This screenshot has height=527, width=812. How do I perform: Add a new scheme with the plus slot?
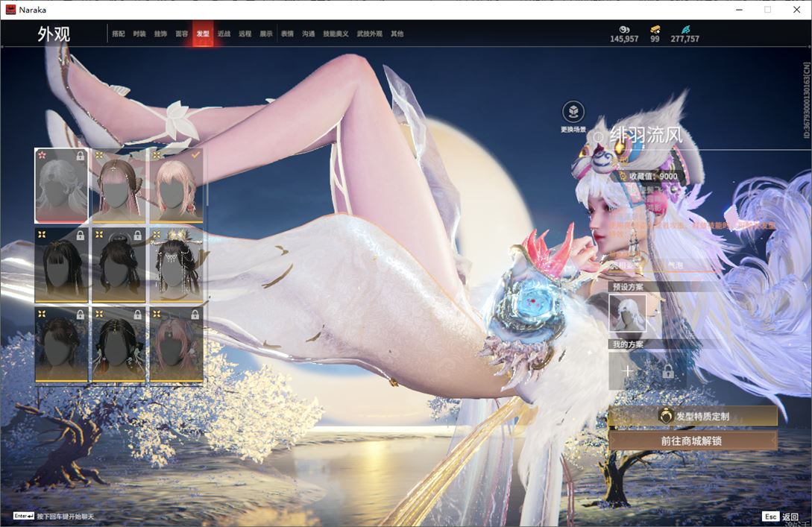pos(627,371)
